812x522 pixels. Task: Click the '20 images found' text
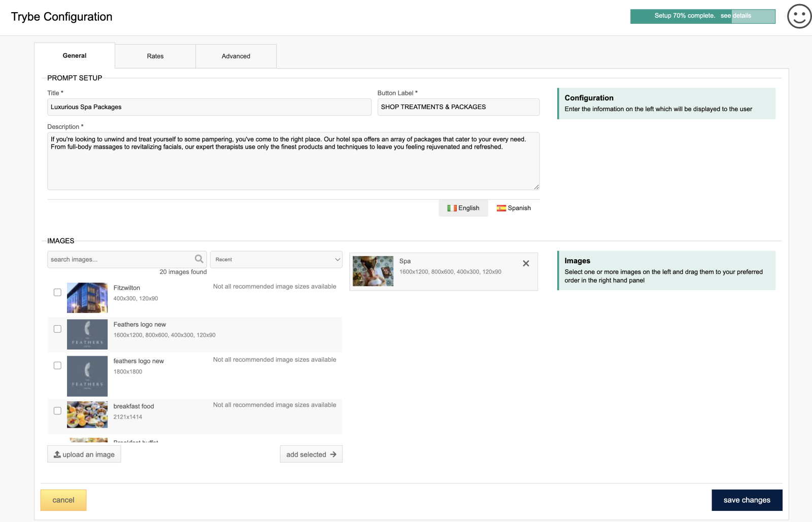click(183, 272)
